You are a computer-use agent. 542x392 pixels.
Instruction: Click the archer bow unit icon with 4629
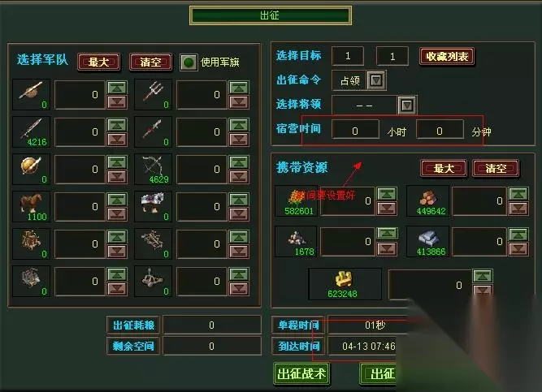coord(153,170)
